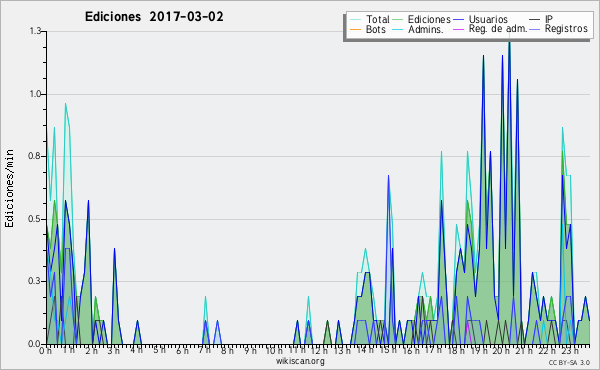This screenshot has width=600, height=370.
Task: Click the Bots orange legend line
Action: 355,29
